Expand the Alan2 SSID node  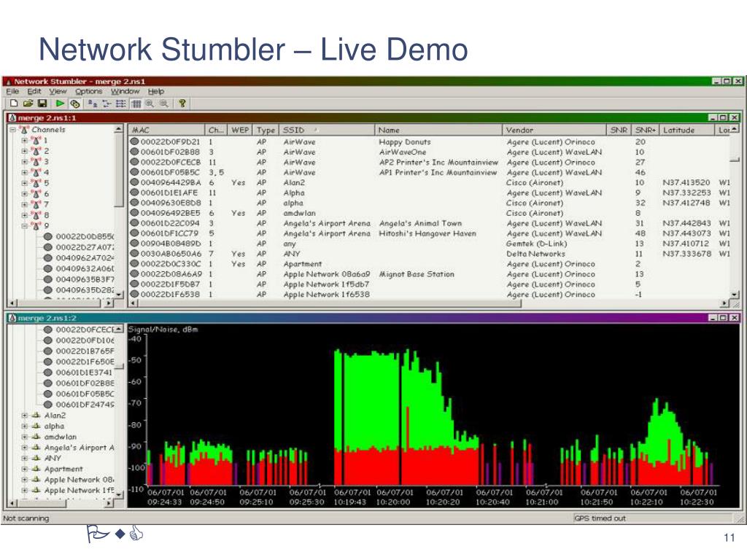tap(24, 415)
